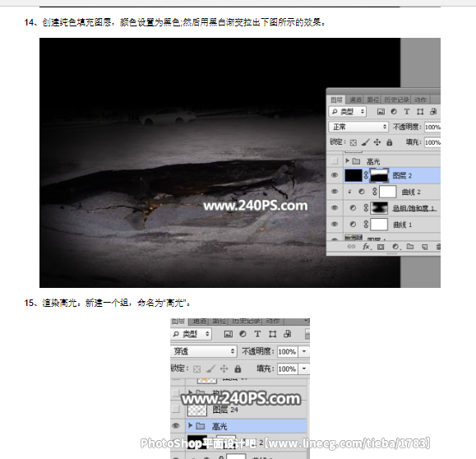Click black fill thumbnail of 图层 2

point(354,175)
